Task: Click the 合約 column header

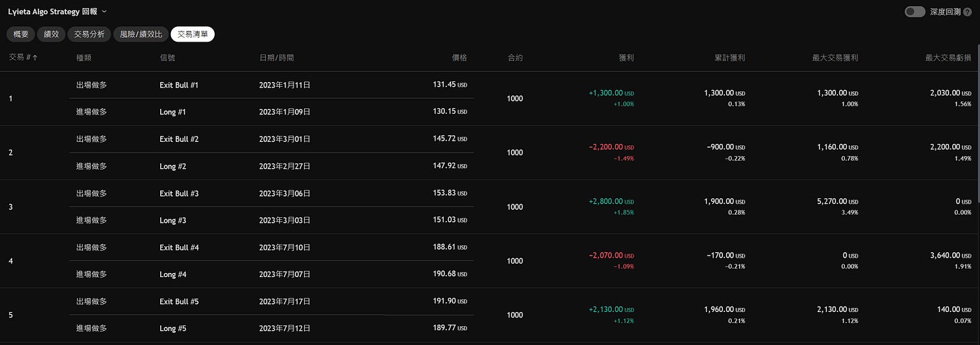Action: pyautogui.click(x=515, y=58)
